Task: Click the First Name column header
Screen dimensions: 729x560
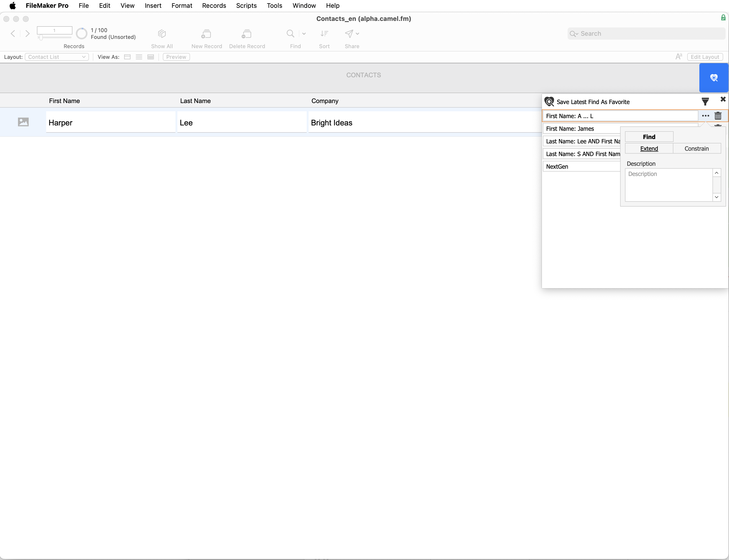Action: point(64,101)
